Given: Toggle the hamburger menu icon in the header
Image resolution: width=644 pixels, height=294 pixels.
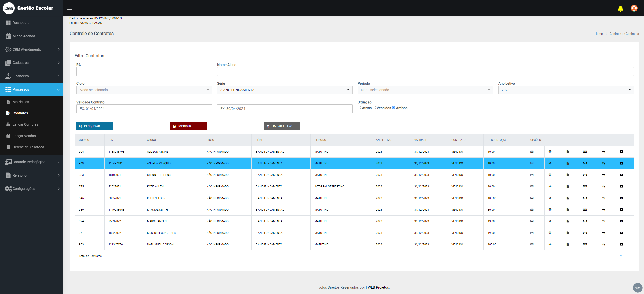Looking at the screenshot, I should point(70,8).
